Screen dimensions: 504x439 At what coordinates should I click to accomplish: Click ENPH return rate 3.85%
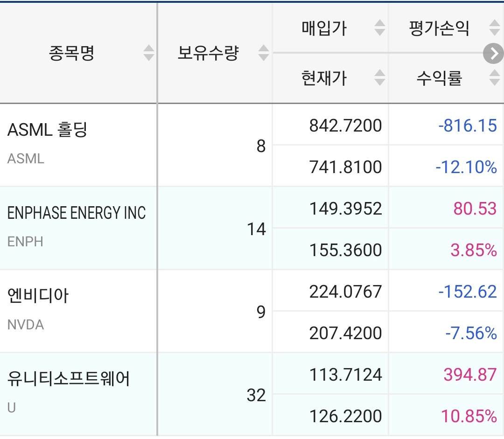[474, 250]
